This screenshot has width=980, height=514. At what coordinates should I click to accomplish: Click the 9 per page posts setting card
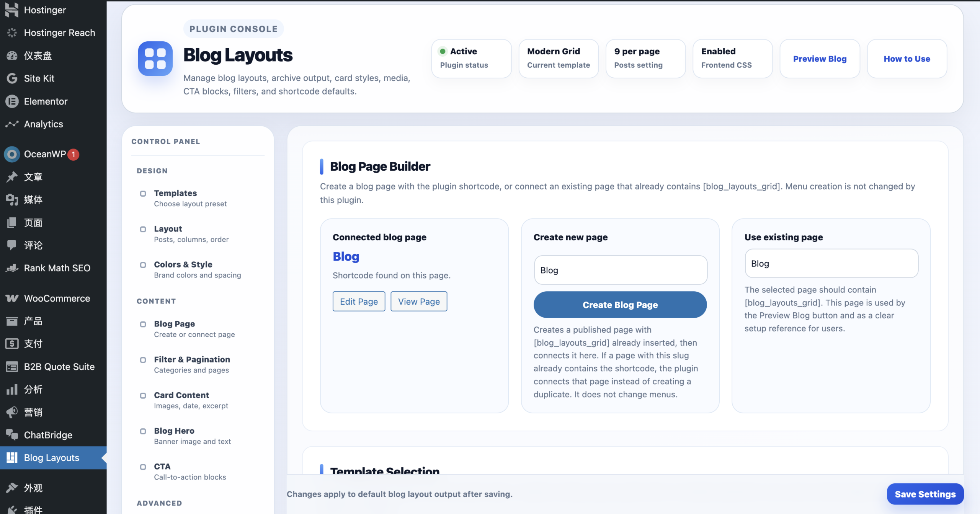tap(645, 59)
